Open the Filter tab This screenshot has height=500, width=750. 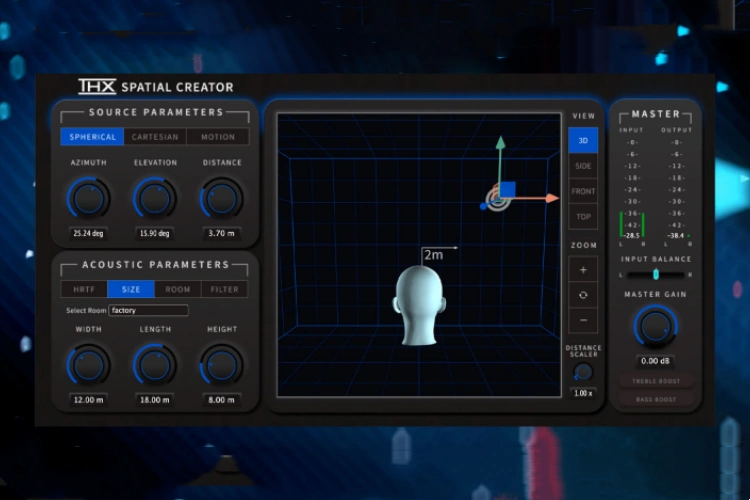point(224,289)
